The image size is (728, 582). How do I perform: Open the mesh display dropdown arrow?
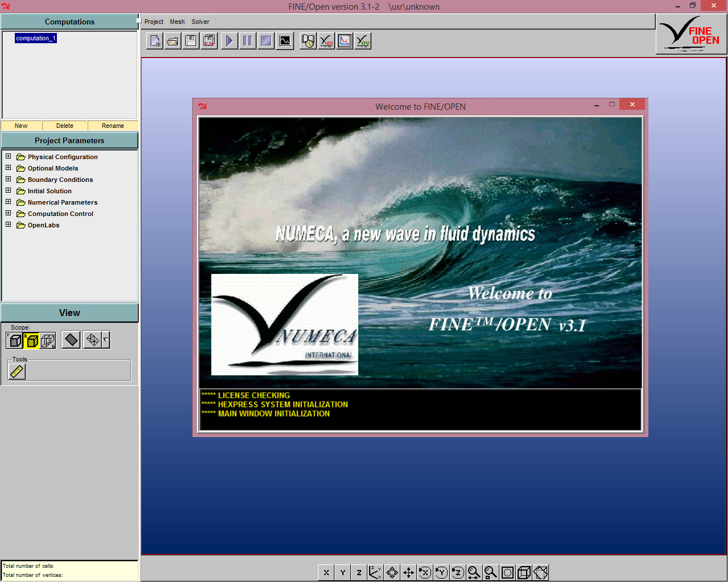pos(106,340)
